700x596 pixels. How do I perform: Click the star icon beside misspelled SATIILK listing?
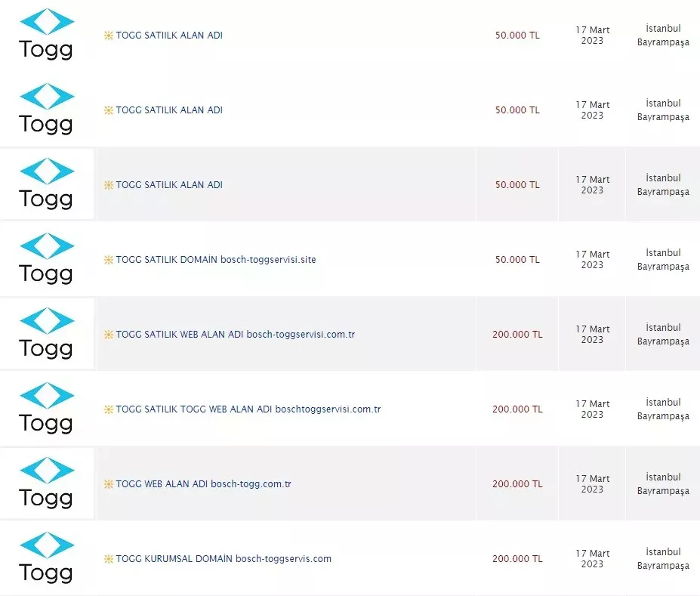click(109, 36)
